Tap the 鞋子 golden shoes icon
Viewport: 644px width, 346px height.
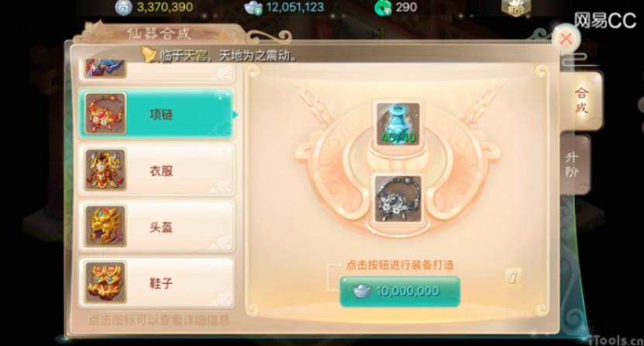[x=105, y=282]
